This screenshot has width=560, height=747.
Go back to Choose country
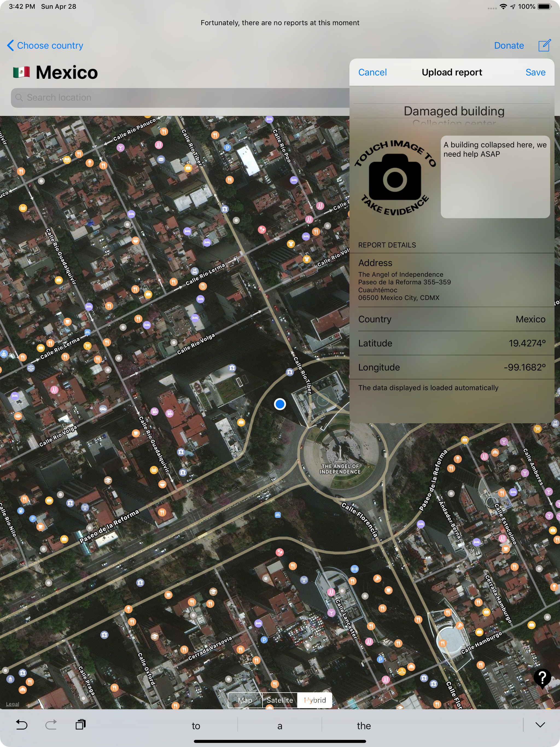point(45,46)
